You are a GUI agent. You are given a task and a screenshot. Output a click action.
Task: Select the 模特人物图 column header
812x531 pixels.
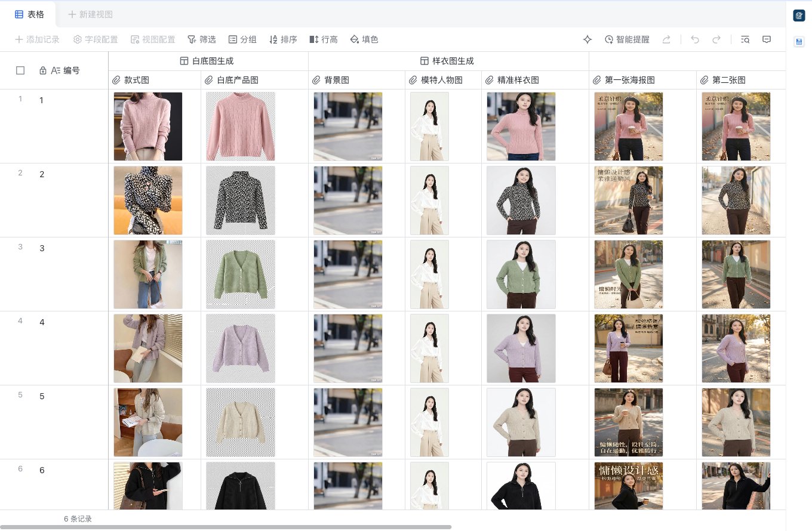[x=444, y=80]
